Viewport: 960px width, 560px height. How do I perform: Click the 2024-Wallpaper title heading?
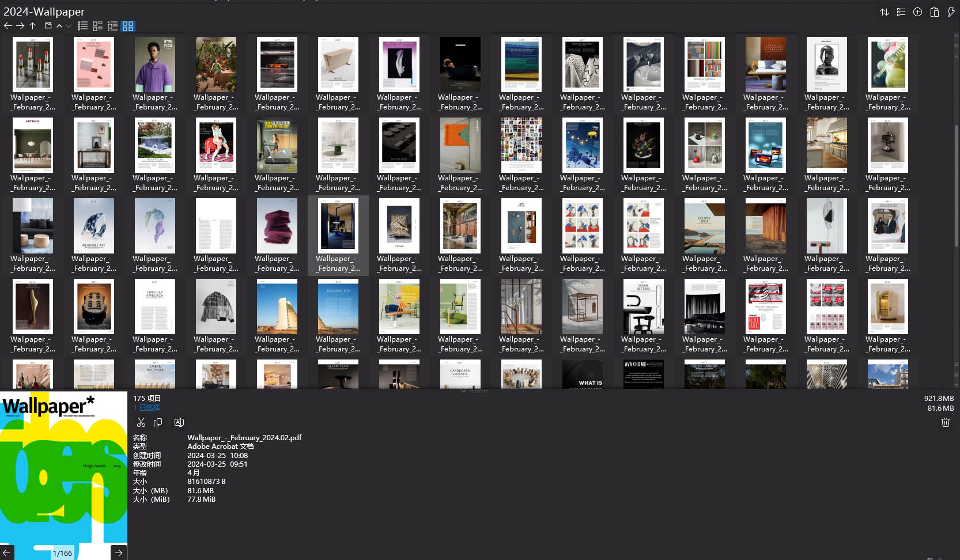(x=44, y=12)
